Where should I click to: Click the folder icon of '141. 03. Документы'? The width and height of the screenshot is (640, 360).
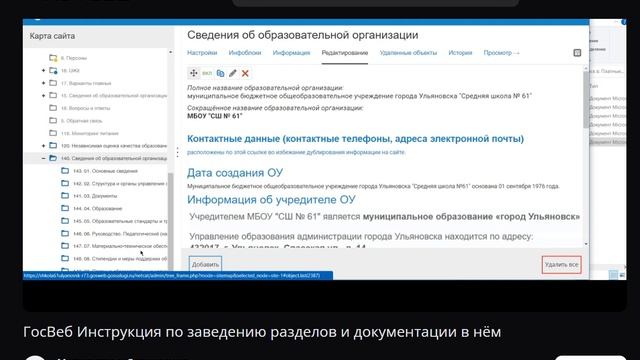65,196
